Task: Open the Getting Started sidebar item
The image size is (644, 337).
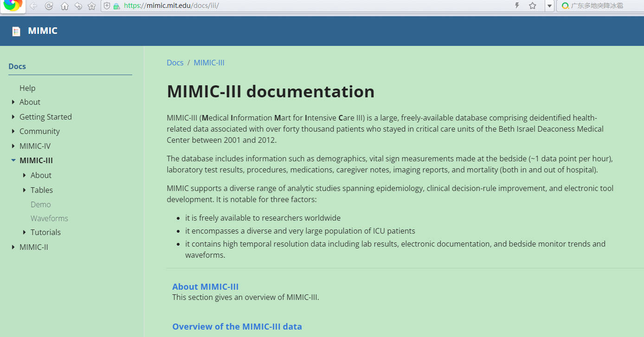Action: click(45, 116)
